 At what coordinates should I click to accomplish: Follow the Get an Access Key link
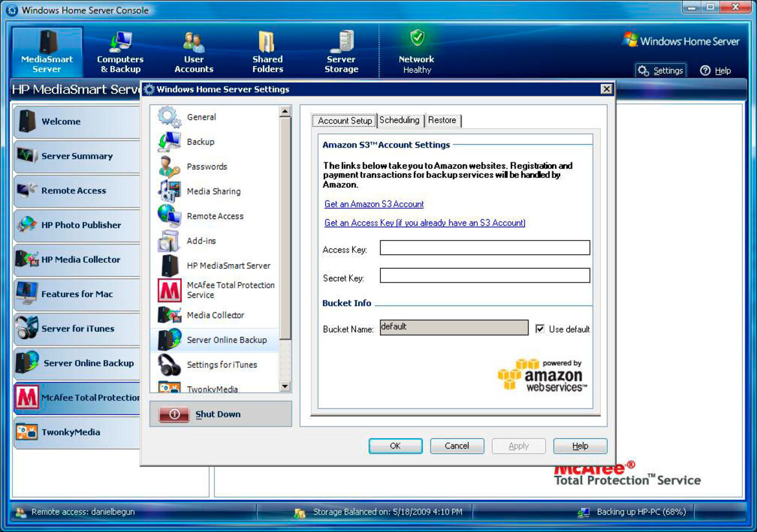(x=425, y=223)
